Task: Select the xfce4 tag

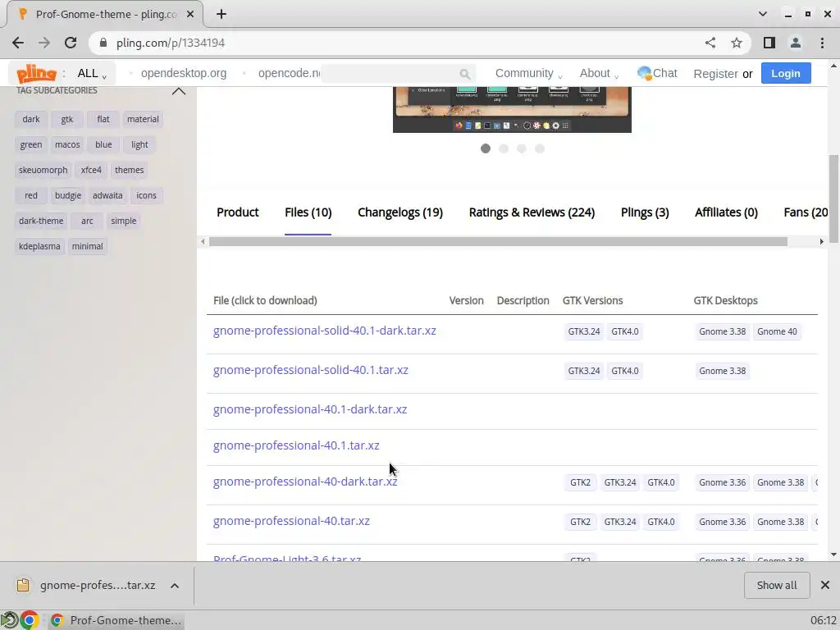Action: [91, 170]
